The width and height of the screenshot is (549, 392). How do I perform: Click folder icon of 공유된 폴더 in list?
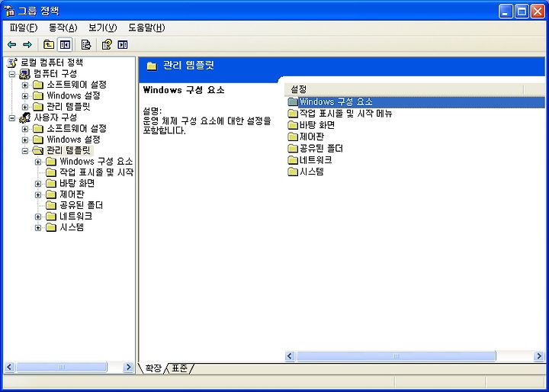pyautogui.click(x=293, y=149)
